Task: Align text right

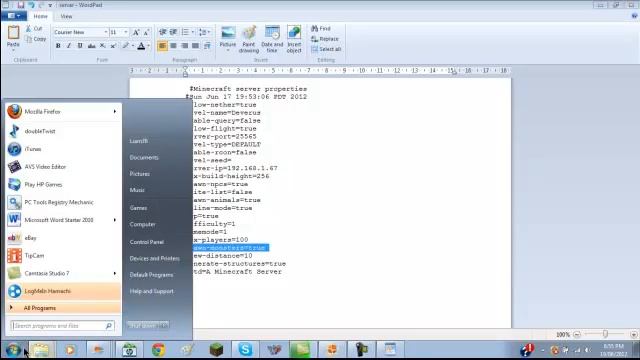Action: coord(184,46)
